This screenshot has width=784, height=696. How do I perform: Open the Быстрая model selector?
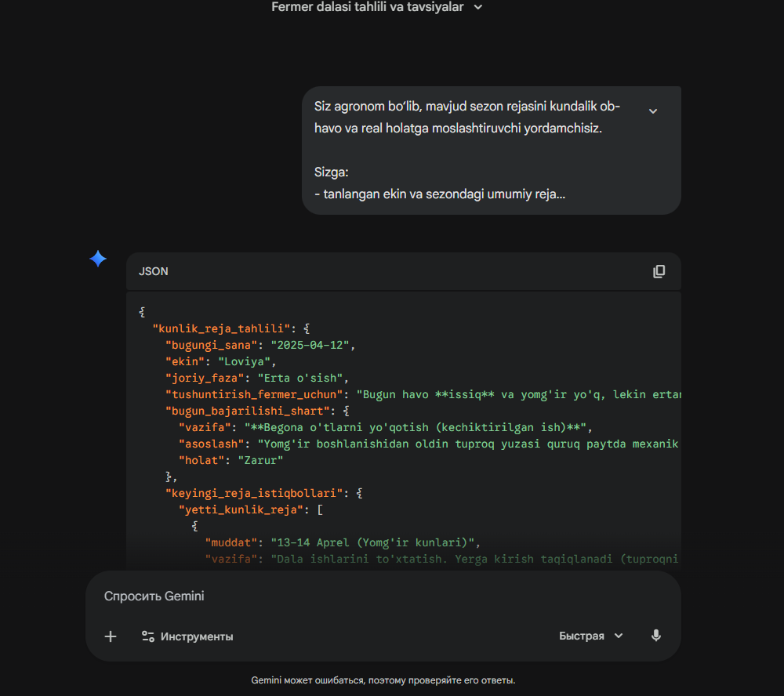coord(591,636)
